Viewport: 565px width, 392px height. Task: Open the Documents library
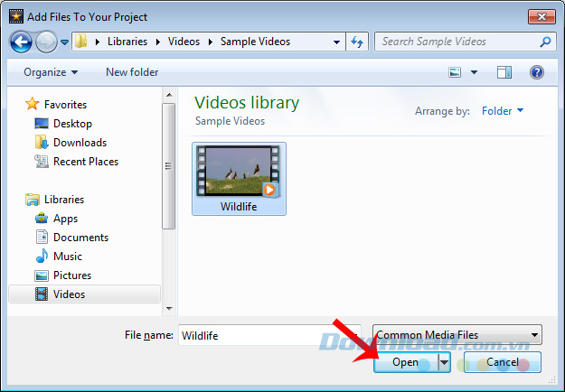80,238
